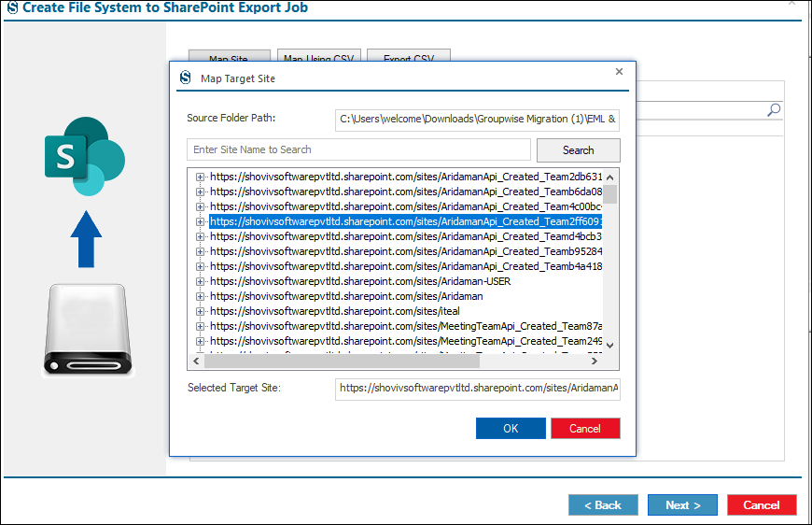Viewport: 812px width, 525px height.
Task: Expand the AridamanApi_Created_Teamb4a418 site node
Action: pyautogui.click(x=200, y=267)
